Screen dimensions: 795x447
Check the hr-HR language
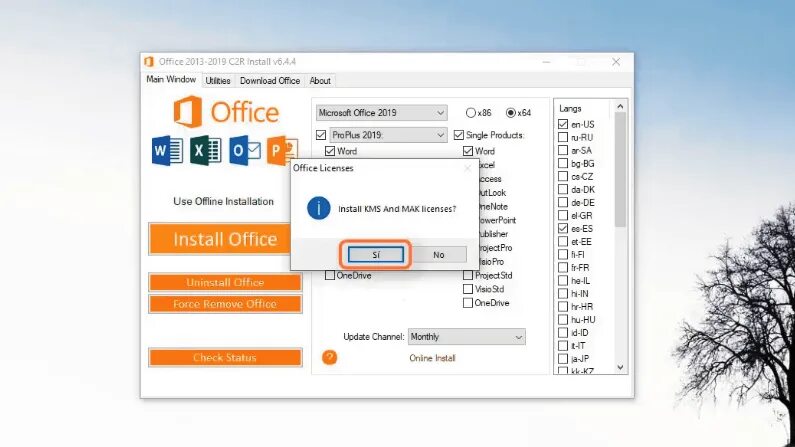click(563, 307)
